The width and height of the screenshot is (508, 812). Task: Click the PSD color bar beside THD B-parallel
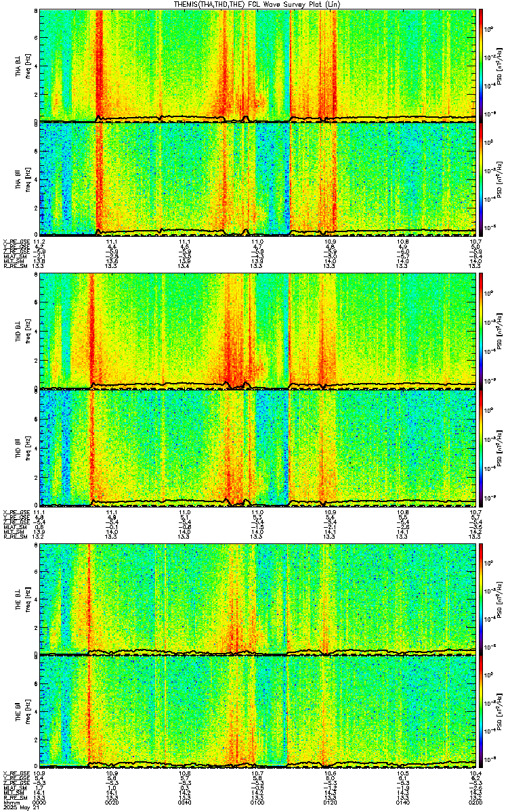point(482,448)
